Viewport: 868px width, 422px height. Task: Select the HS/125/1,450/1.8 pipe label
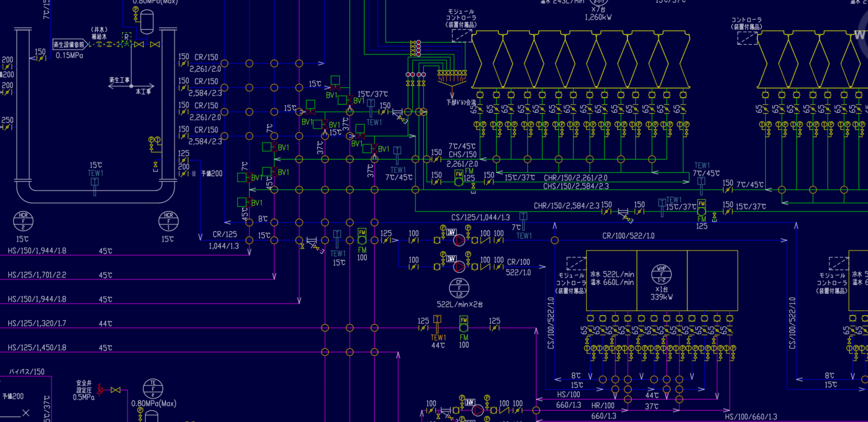tap(37, 348)
